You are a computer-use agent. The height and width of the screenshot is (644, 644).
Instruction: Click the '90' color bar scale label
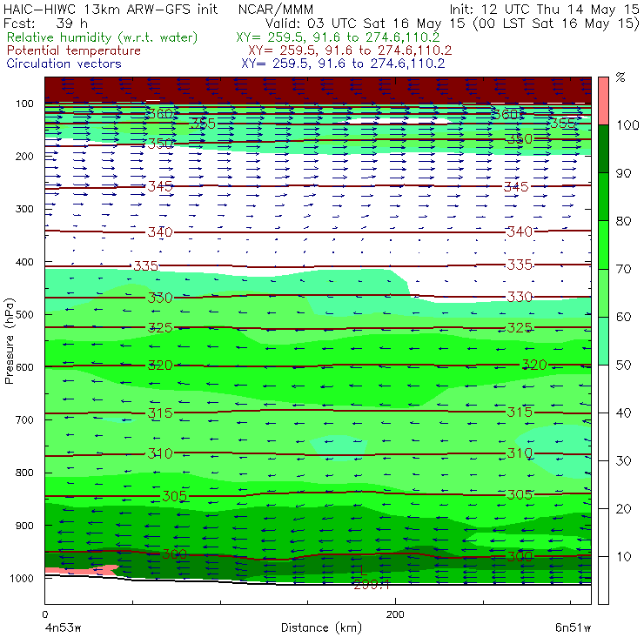tap(623, 173)
